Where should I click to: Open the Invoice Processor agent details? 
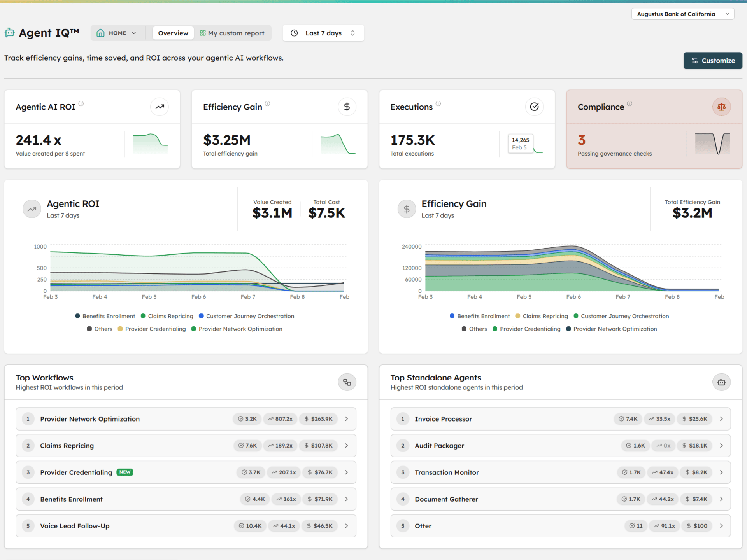(721, 419)
